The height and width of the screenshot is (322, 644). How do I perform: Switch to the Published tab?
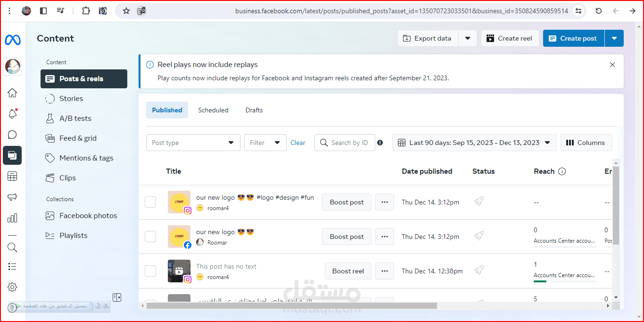coord(167,110)
